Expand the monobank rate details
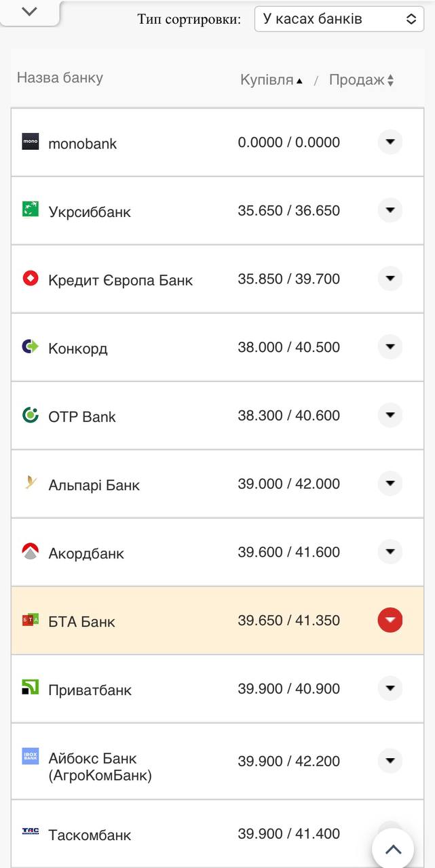 pyautogui.click(x=390, y=142)
